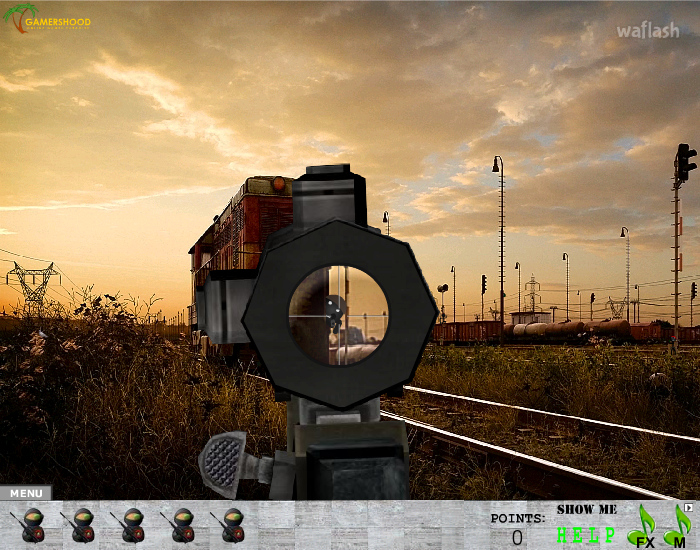Click the POINTS label

click(518, 518)
